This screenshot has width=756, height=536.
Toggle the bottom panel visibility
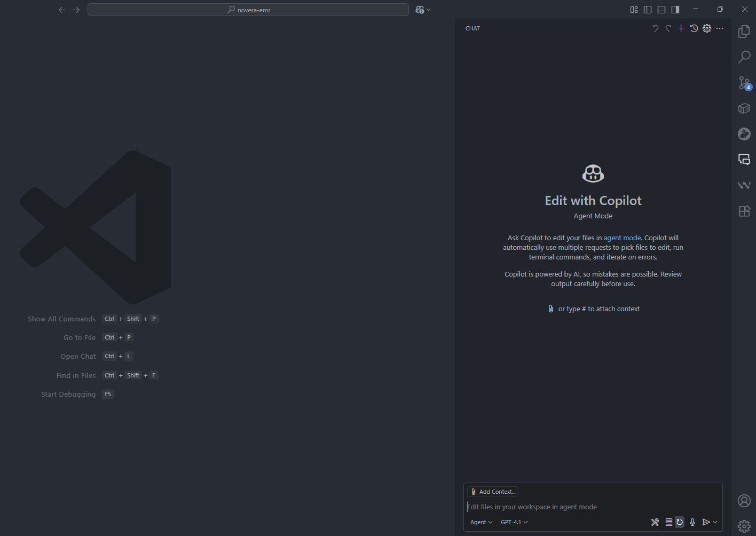click(x=661, y=10)
